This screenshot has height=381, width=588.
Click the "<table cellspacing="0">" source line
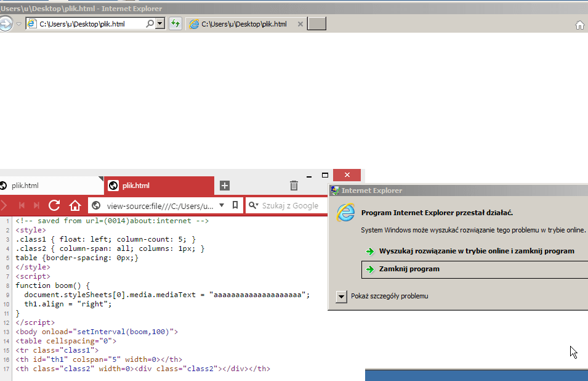(x=66, y=341)
